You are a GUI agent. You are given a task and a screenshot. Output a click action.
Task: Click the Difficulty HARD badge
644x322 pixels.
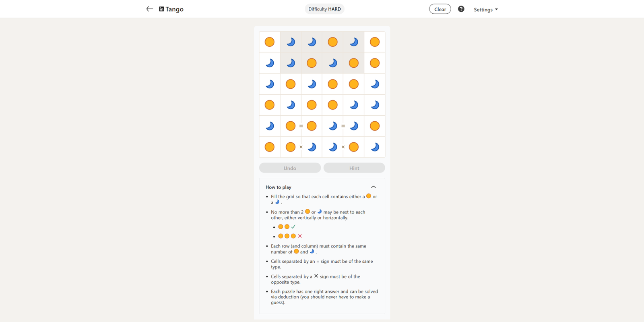[x=324, y=9]
